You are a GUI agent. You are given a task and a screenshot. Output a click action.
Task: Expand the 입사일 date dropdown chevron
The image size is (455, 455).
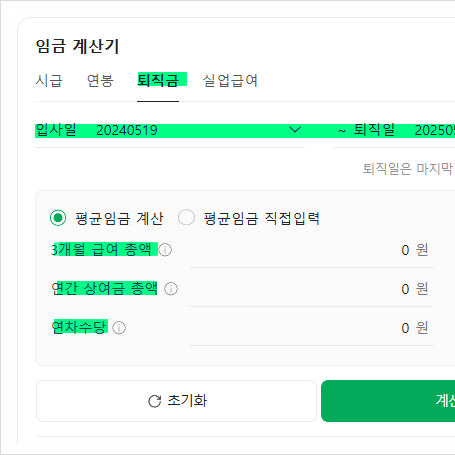coord(295,129)
